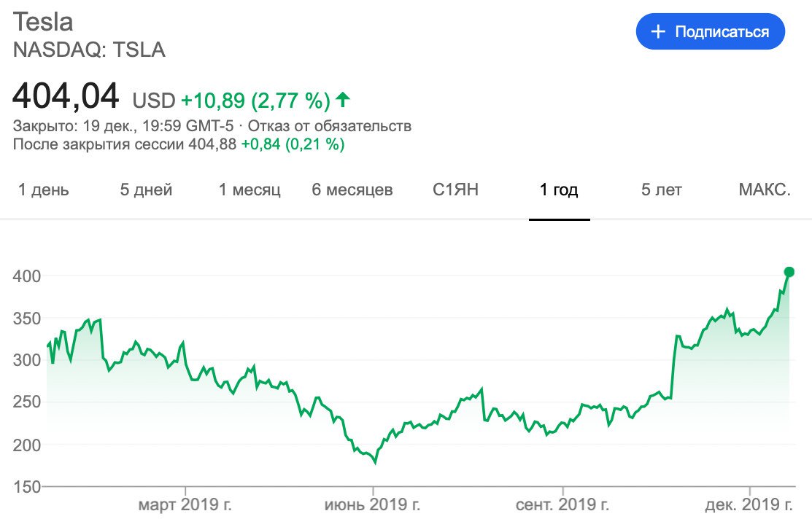Click the Tesla company title
812x519 pixels.
43,22
